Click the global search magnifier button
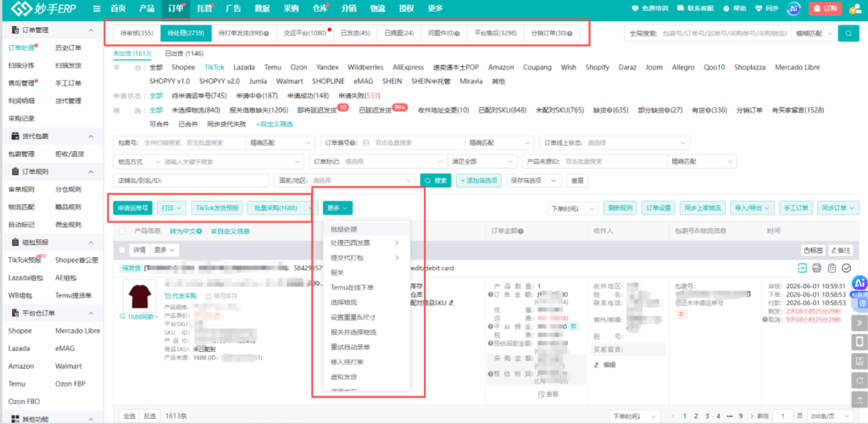Image resolution: width=868 pixels, height=424 pixels. click(x=848, y=33)
